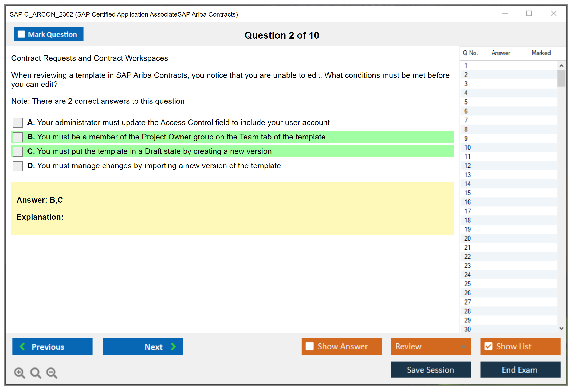The width and height of the screenshot is (574, 392).
Task: Click the End Exam button
Action: point(520,370)
